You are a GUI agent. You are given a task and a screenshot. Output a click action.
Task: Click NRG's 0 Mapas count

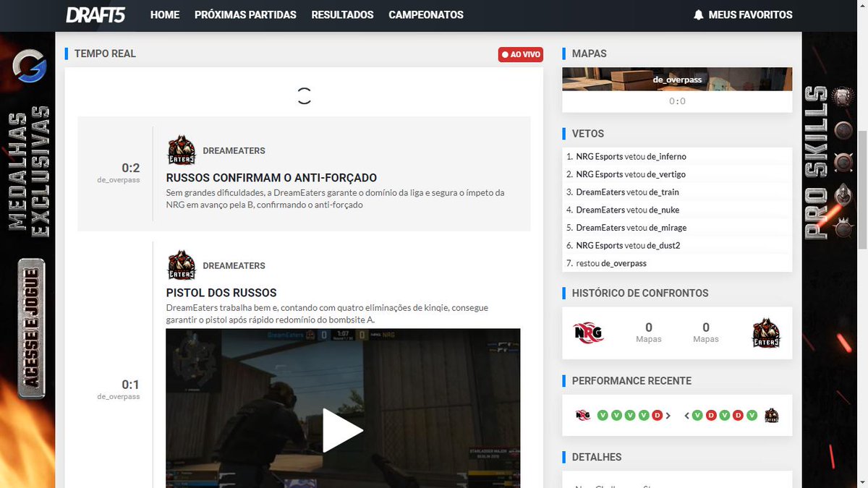click(649, 332)
